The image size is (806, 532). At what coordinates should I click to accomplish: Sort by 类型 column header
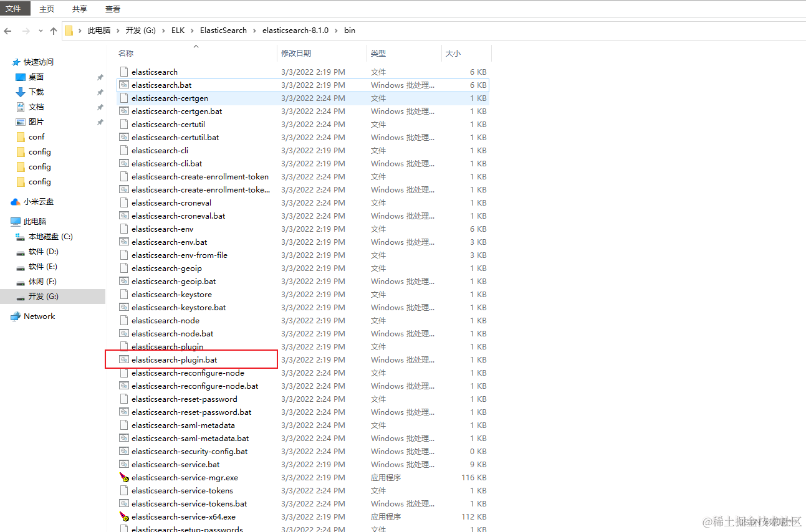378,54
